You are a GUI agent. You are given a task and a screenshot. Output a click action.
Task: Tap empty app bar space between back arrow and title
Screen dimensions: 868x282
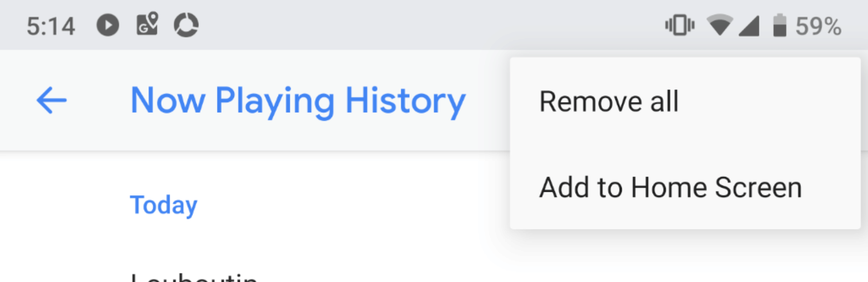tap(97, 101)
